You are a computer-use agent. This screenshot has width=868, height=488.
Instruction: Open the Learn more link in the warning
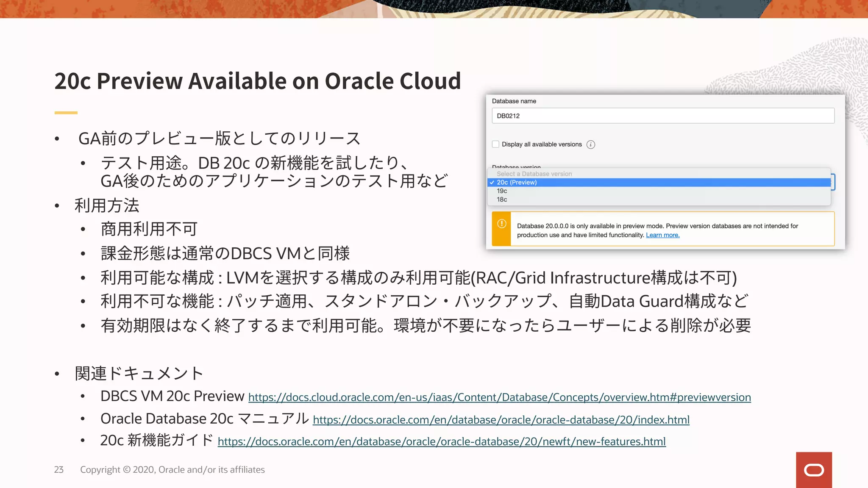(662, 235)
